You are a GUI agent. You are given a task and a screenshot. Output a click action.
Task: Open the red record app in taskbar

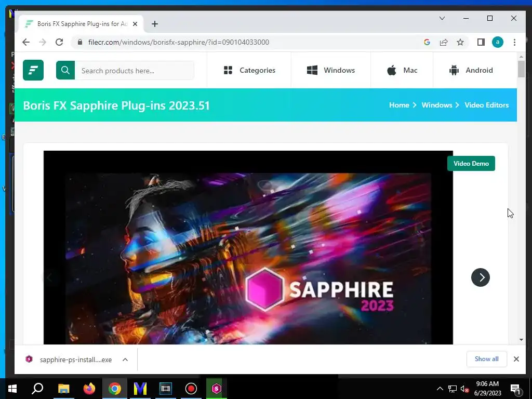[191, 389]
